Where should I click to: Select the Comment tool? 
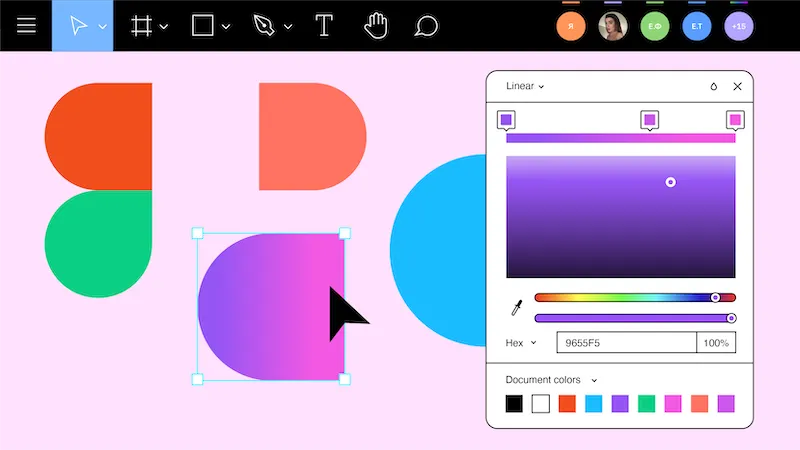(x=426, y=26)
